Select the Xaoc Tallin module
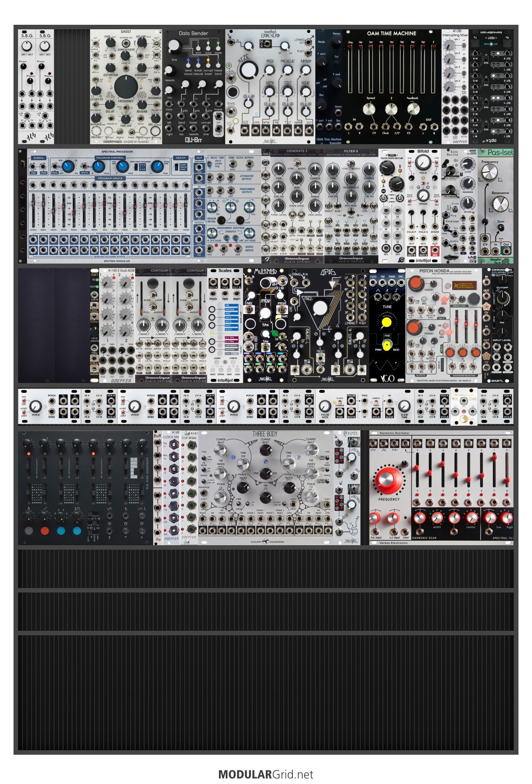This screenshot has width=532, height=784. click(392, 206)
